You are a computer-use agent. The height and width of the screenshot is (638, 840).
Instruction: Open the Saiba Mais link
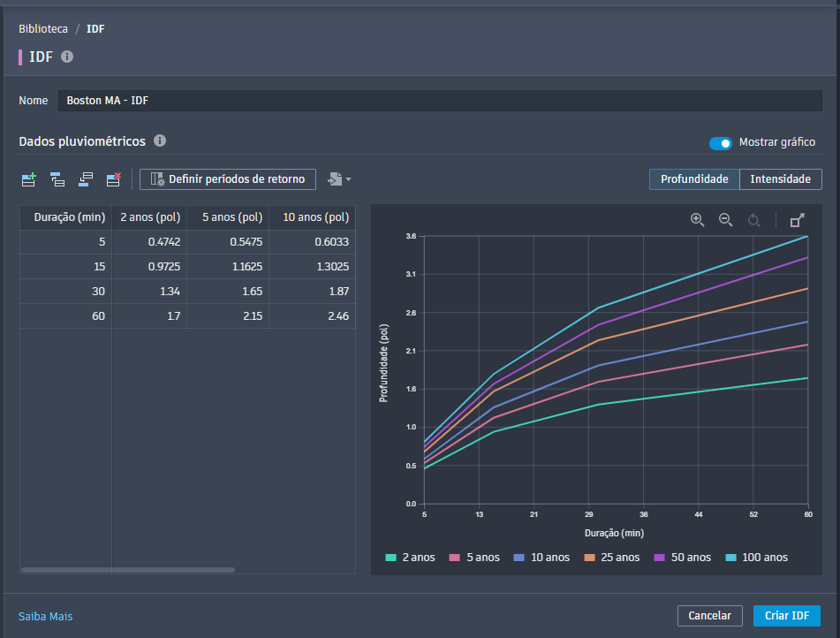[x=46, y=617]
